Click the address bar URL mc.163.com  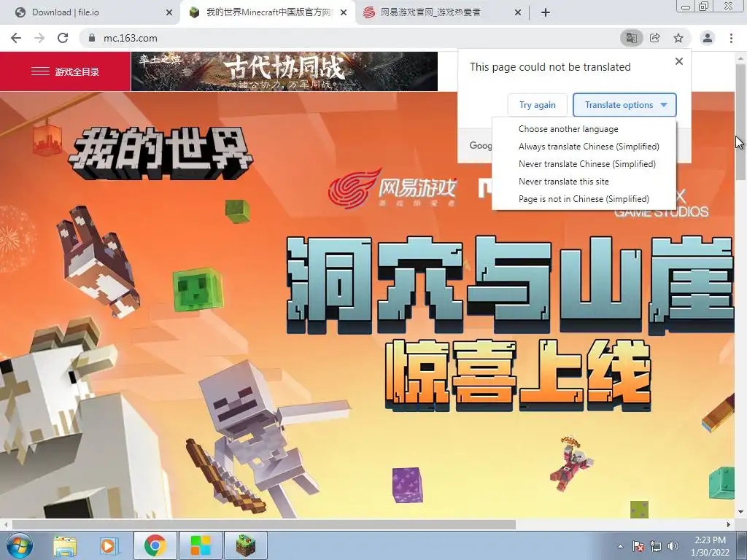coord(130,38)
